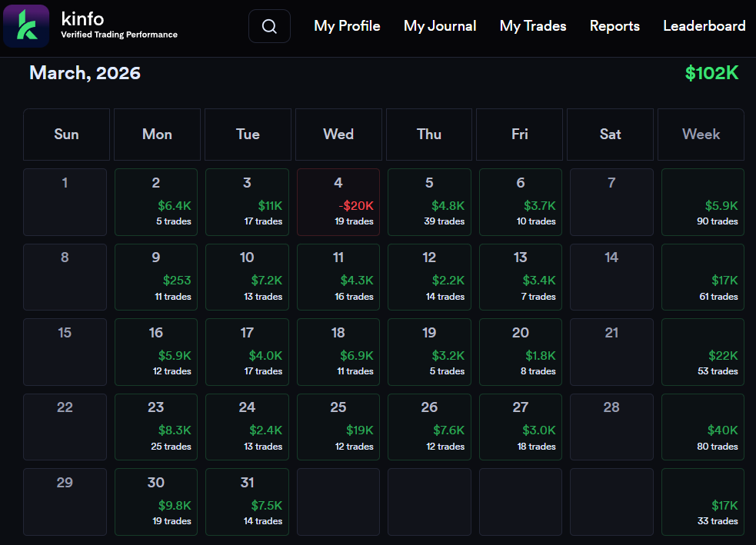Click the Wed column header
The height and width of the screenshot is (545, 756).
[x=338, y=135]
